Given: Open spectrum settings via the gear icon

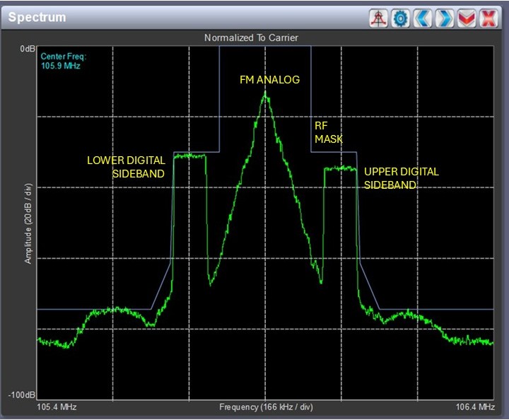Looking at the screenshot, I should click(401, 18).
